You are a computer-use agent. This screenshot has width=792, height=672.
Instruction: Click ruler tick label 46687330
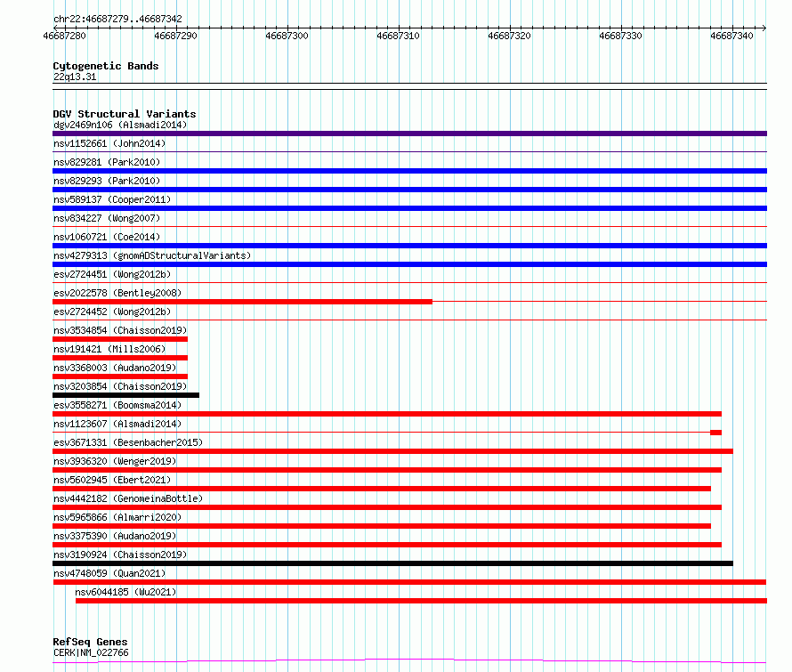(620, 36)
